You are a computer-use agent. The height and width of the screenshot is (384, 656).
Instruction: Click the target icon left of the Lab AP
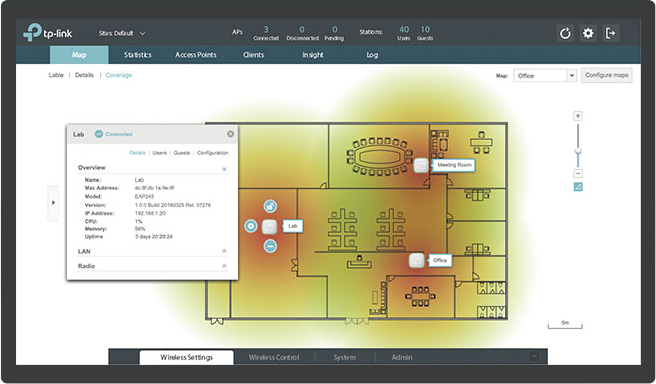[251, 226]
